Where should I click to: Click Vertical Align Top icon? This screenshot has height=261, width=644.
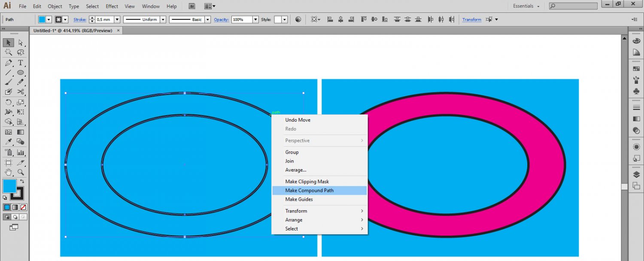click(x=364, y=19)
